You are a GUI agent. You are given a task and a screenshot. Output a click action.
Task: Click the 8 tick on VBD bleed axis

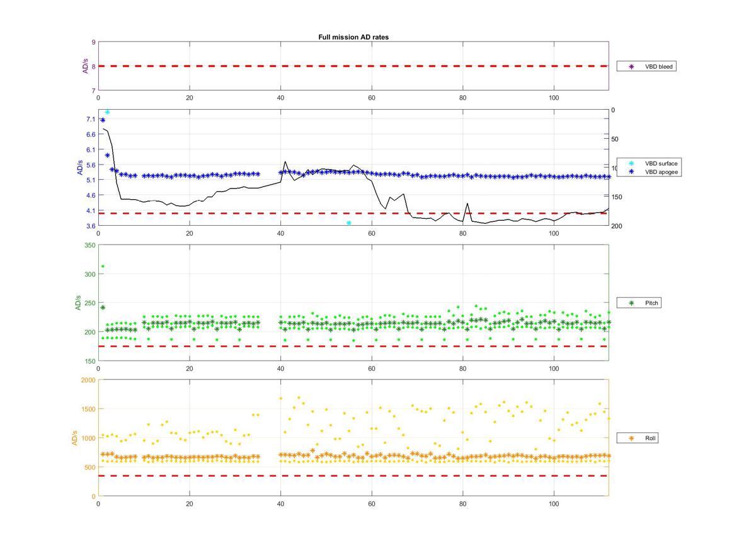(x=93, y=66)
